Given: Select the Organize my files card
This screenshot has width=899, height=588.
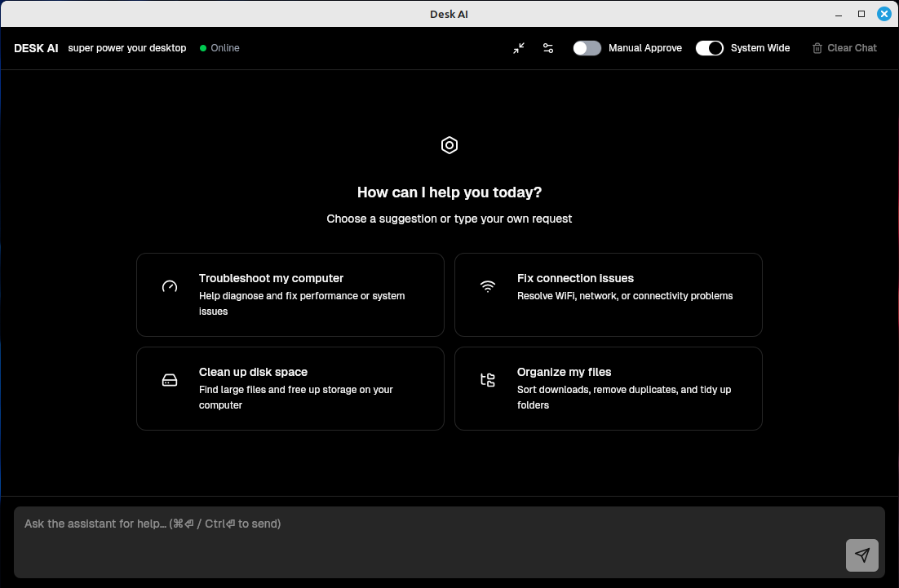Looking at the screenshot, I should click(x=609, y=388).
